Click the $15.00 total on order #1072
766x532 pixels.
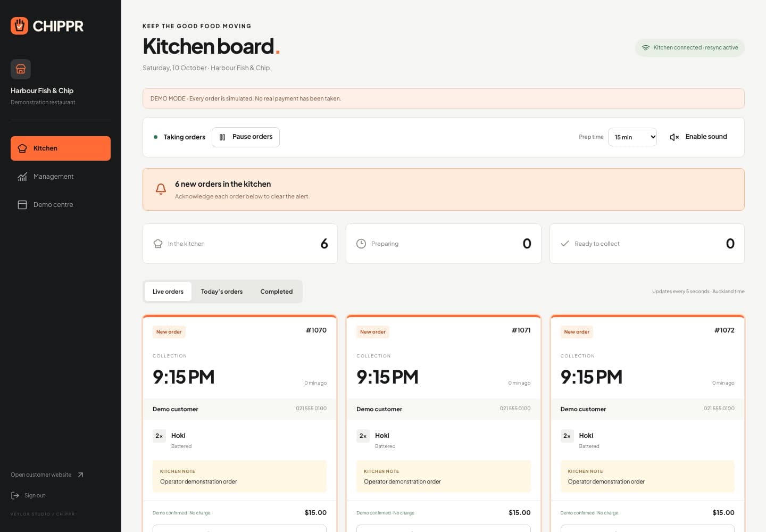(x=723, y=513)
